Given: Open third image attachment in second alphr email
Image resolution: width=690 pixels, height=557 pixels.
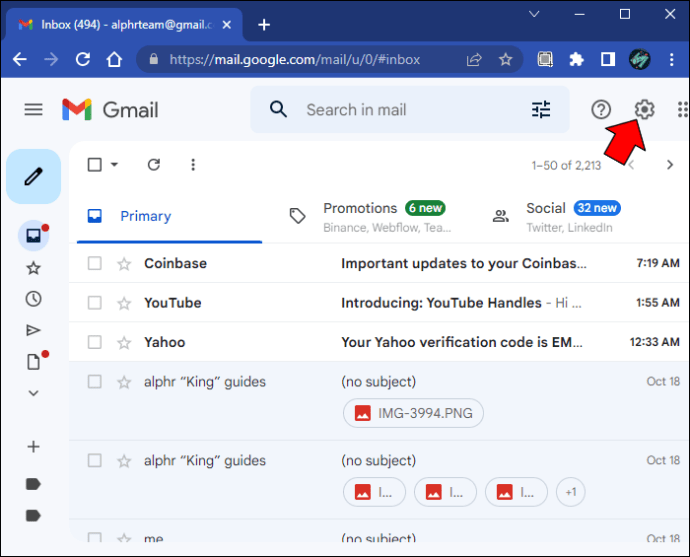Looking at the screenshot, I should click(x=516, y=492).
